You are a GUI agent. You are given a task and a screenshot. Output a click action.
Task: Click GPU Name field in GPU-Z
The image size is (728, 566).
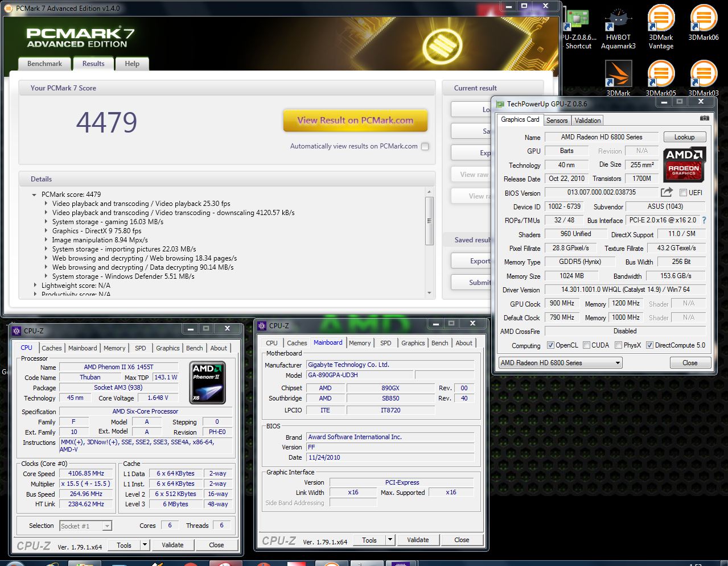[x=602, y=137]
